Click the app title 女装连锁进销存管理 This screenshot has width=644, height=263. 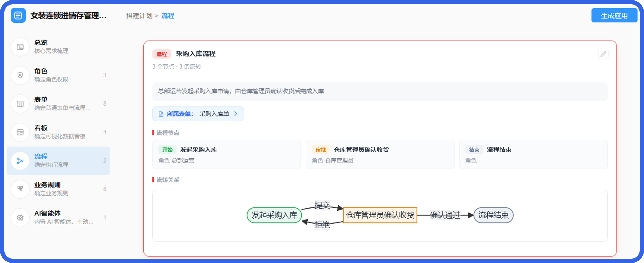[x=68, y=16]
